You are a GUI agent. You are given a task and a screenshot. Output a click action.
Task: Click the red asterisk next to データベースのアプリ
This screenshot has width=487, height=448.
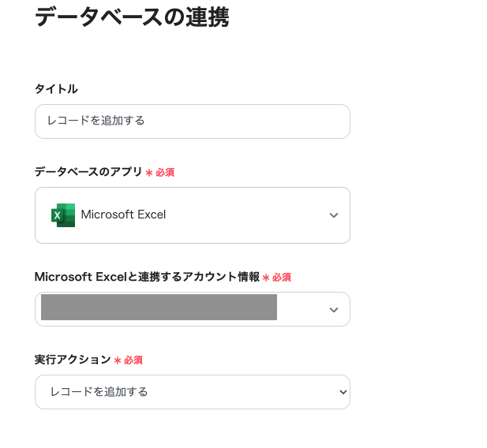(x=149, y=173)
